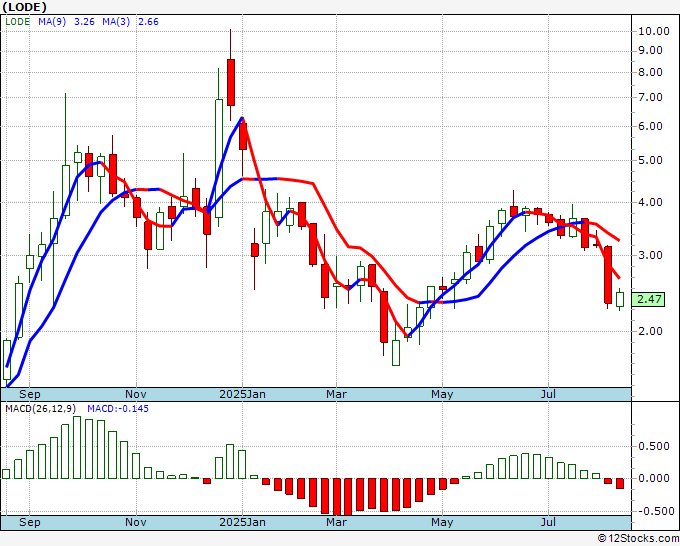Click the 2.00 price axis label
680x546 pixels.
(650, 332)
